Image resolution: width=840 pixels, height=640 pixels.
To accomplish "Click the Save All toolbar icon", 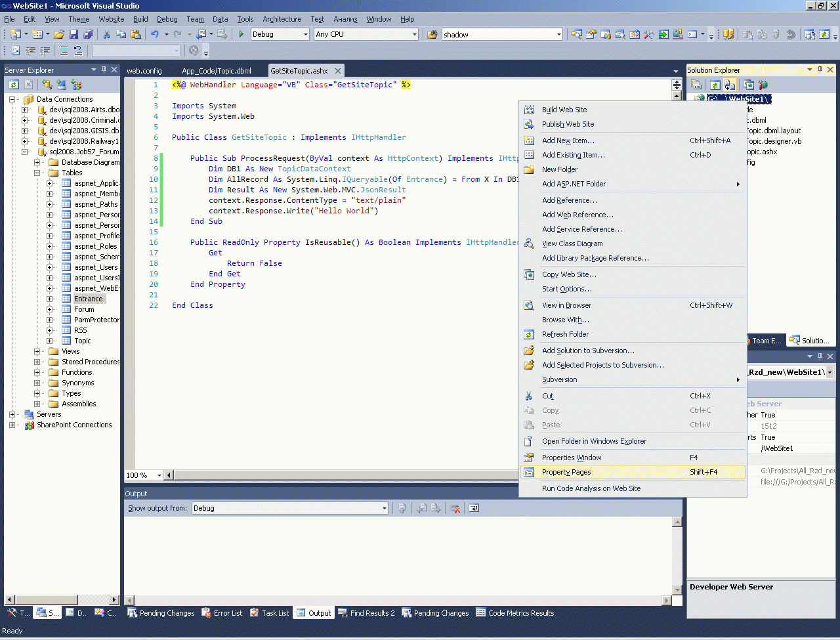I will click(x=87, y=34).
